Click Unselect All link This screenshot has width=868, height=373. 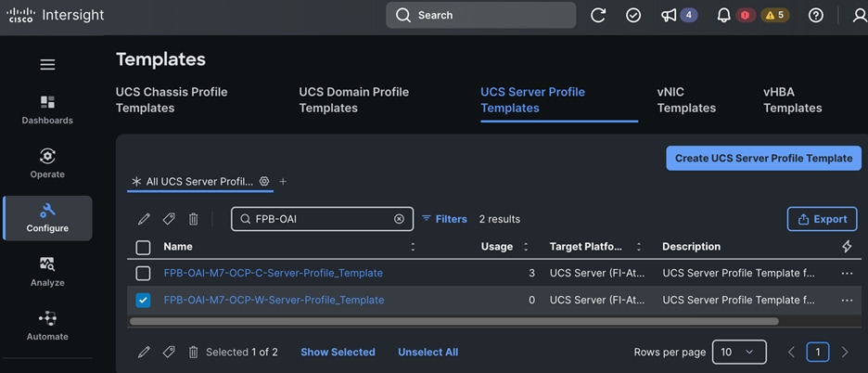(x=428, y=352)
